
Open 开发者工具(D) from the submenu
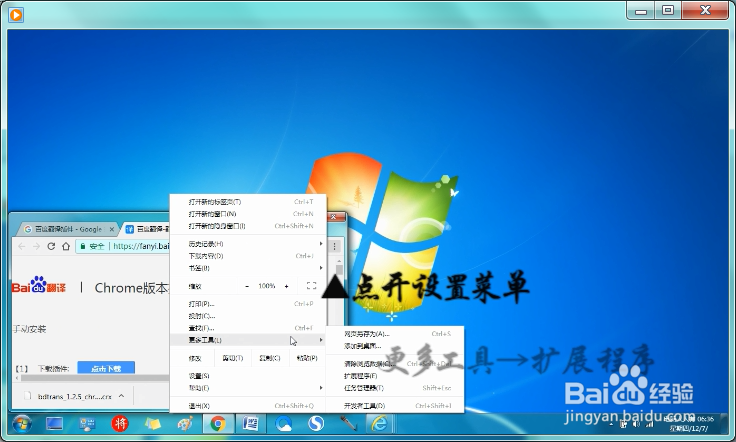click(x=395, y=406)
